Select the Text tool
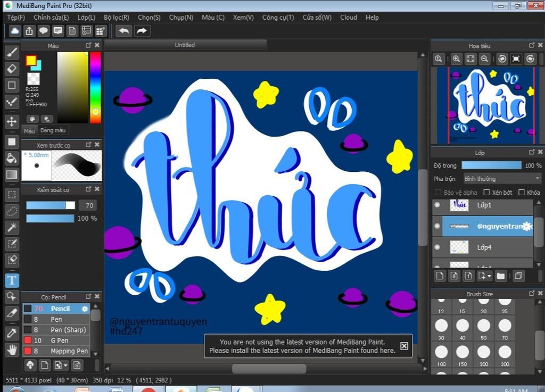The height and width of the screenshot is (392, 545). point(12,280)
